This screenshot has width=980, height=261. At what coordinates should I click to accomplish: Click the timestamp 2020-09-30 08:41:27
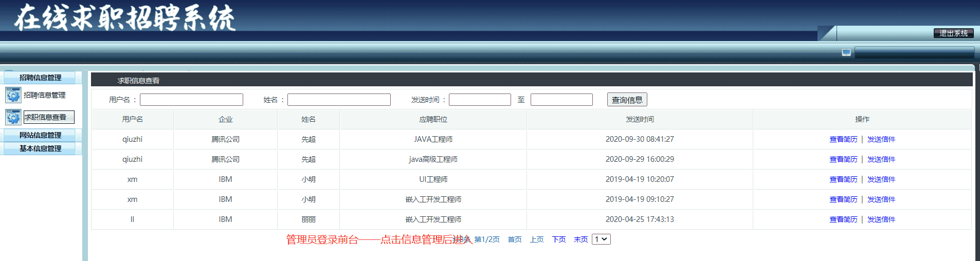click(x=640, y=139)
